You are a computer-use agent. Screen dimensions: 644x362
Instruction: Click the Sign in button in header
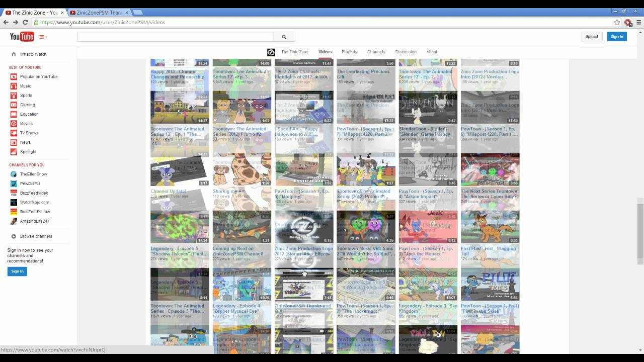617,37
